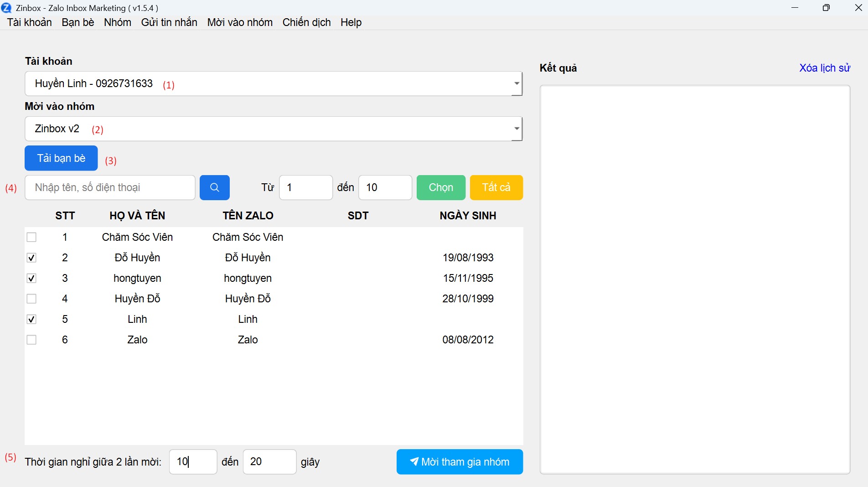Click the blue magnifier search icon button
This screenshot has width=868, height=487.
pos(214,187)
